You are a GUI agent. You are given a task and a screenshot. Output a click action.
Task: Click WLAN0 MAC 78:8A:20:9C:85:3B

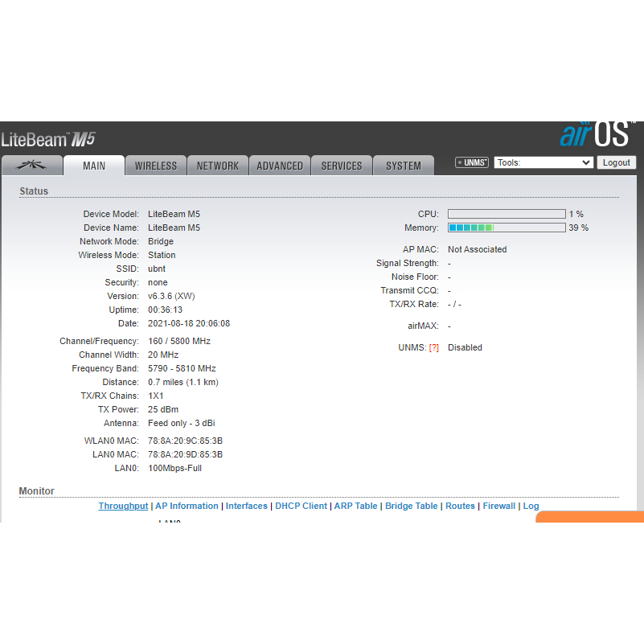click(185, 441)
